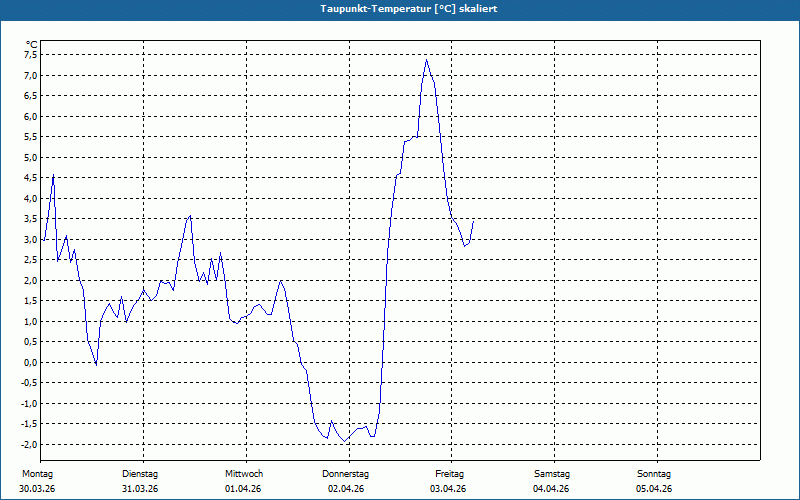Click the 'Dienstag' day label
The width and height of the screenshot is (800, 500).
point(140,474)
